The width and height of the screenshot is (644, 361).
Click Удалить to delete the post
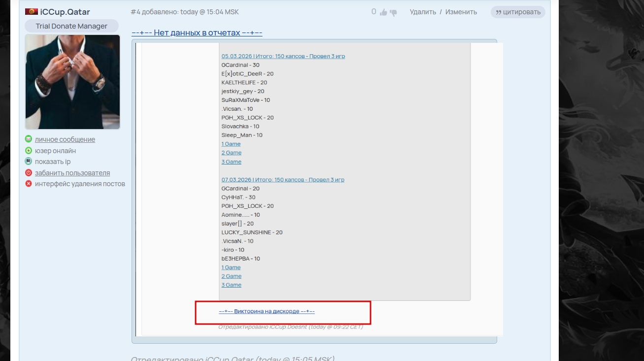click(x=423, y=12)
